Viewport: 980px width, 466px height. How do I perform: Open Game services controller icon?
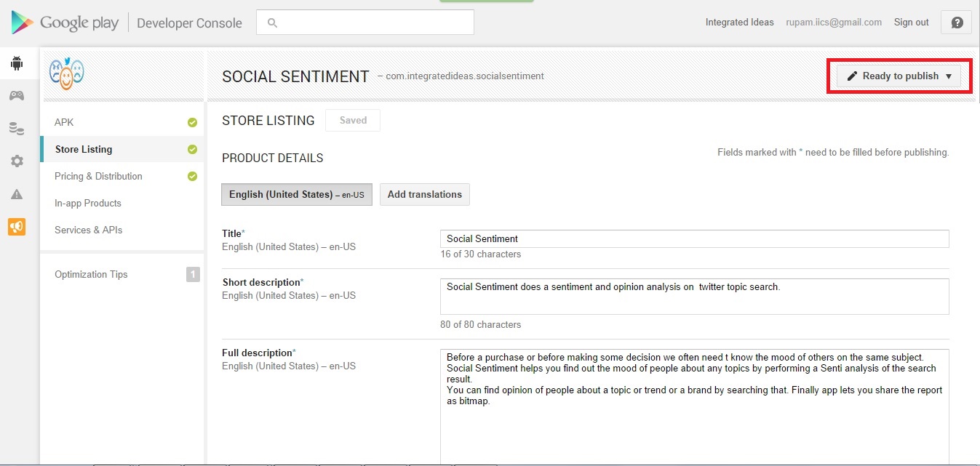pos(17,96)
